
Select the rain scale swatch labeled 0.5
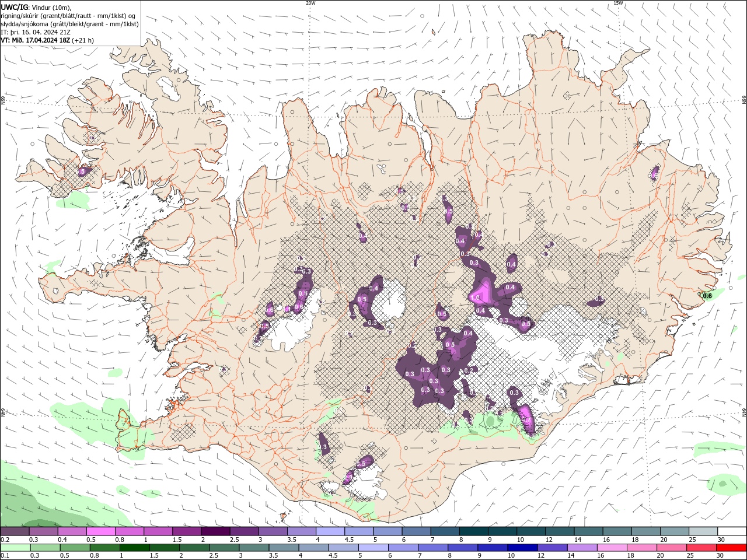(75, 548)
